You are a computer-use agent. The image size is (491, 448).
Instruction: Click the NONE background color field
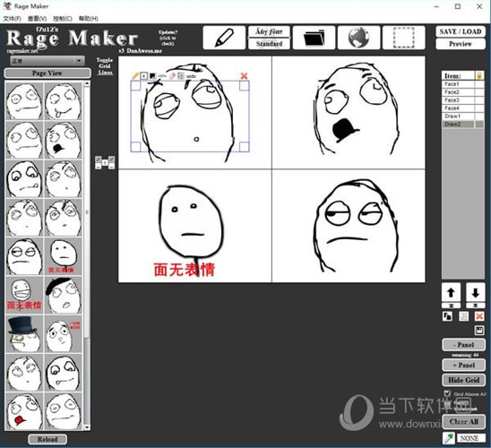pos(471,438)
